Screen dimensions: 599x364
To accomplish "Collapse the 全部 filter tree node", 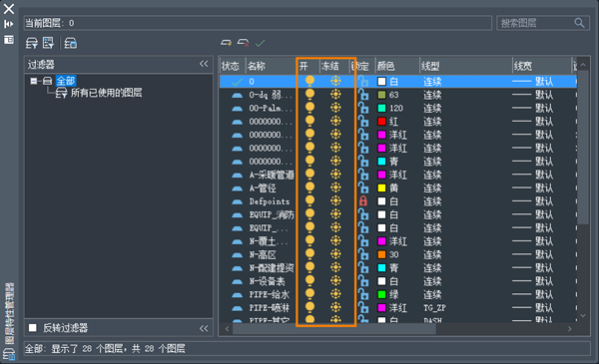I will click(34, 81).
